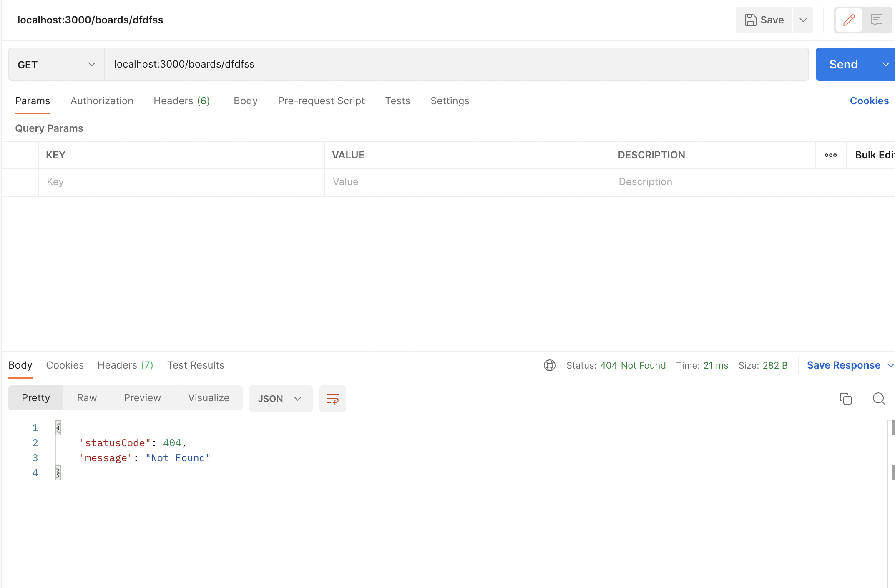Click the query param Key field
Viewport: 895px width, 588px height.
point(181,182)
